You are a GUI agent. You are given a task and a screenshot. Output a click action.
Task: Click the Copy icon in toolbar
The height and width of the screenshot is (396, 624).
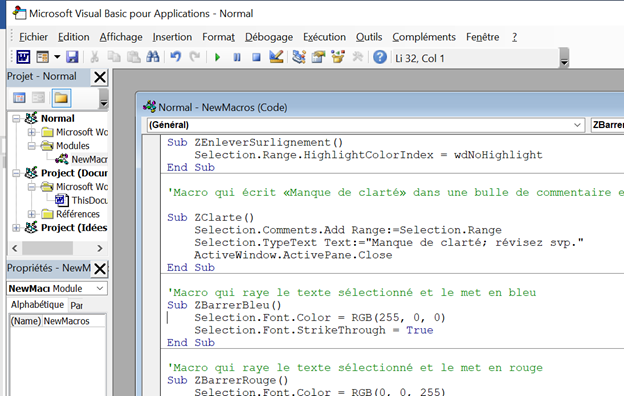114,57
